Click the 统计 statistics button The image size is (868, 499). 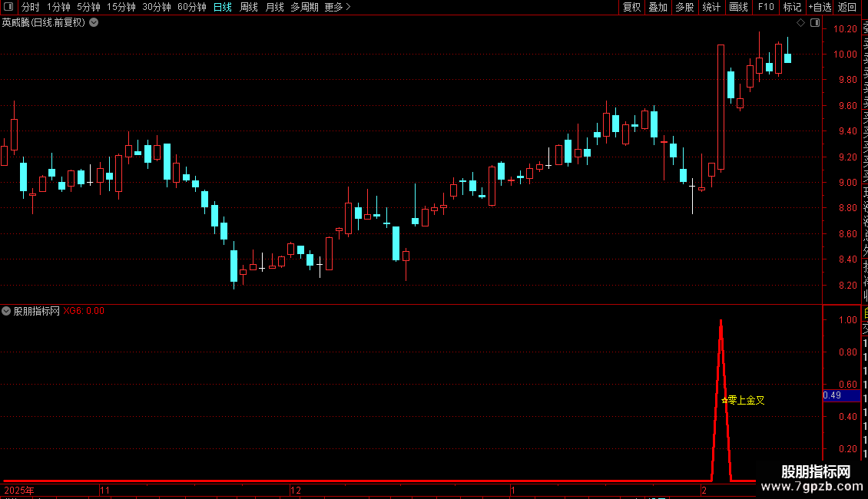coord(711,7)
